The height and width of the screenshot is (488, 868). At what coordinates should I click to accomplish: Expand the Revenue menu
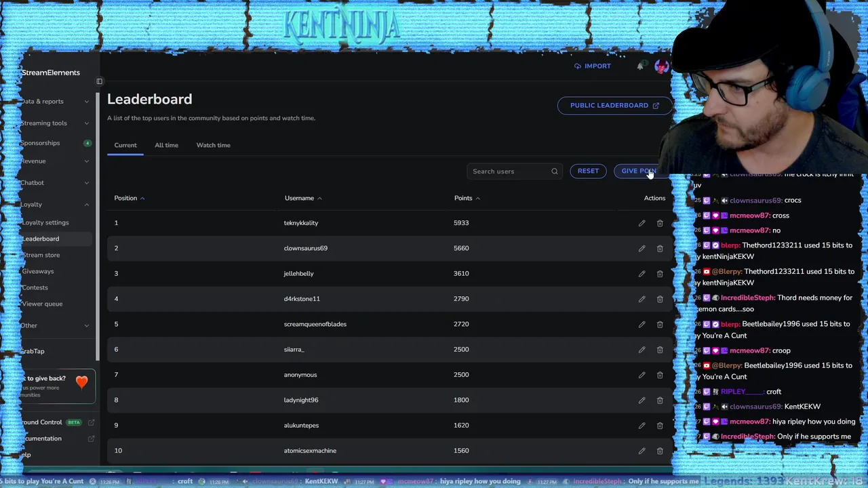(55, 161)
